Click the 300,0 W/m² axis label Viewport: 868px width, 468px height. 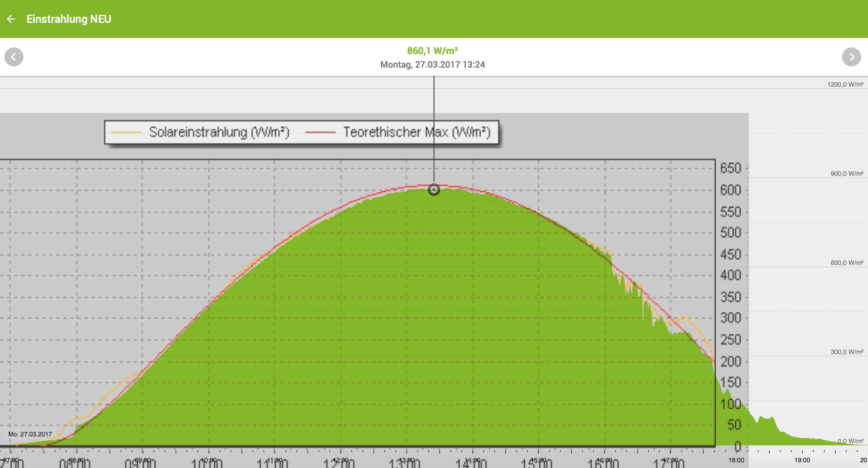(x=847, y=352)
